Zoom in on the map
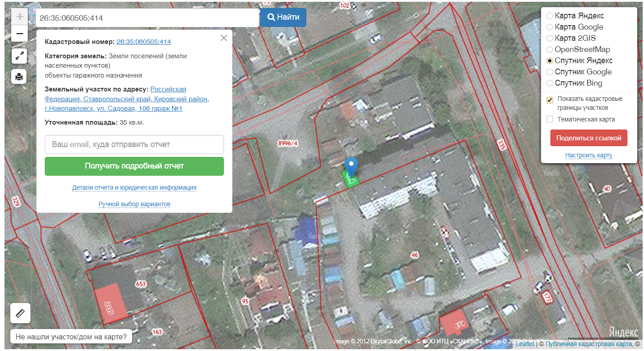This screenshot has width=644, height=351. [x=19, y=17]
